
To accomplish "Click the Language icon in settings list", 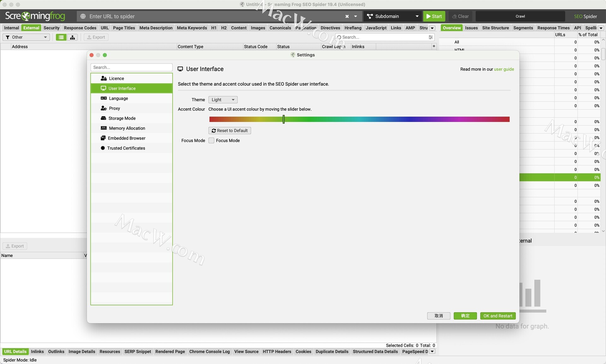I will coord(104,98).
